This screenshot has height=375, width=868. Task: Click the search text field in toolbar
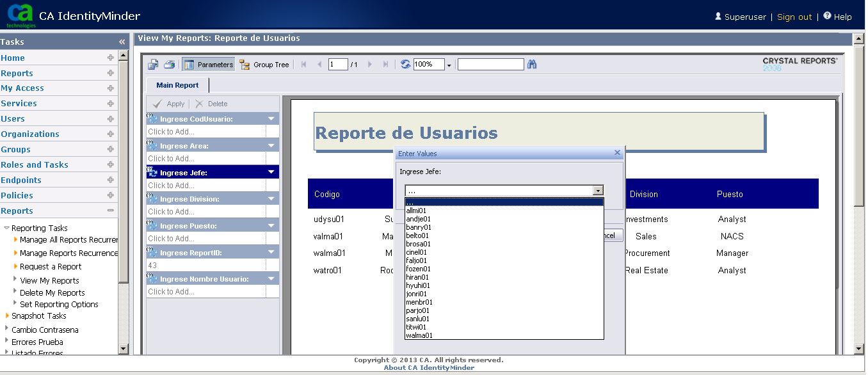click(491, 65)
